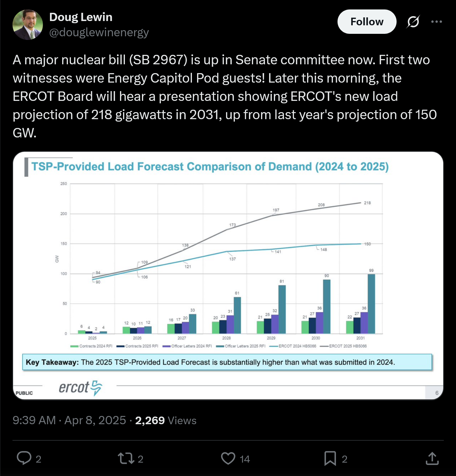Click the Follow button
This screenshot has height=476, width=456.
[x=367, y=22]
